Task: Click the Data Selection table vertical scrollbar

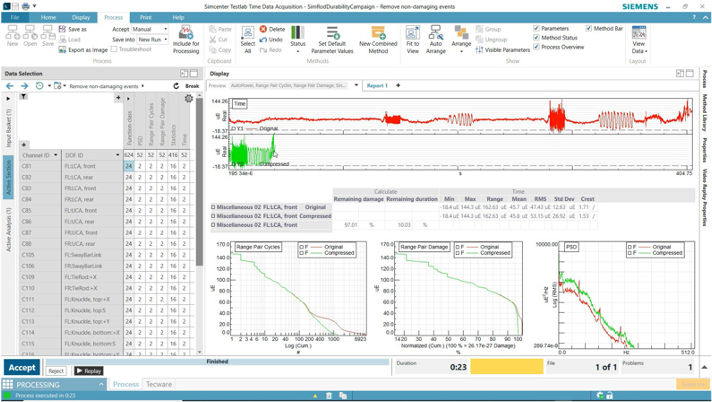Action: click(199, 182)
